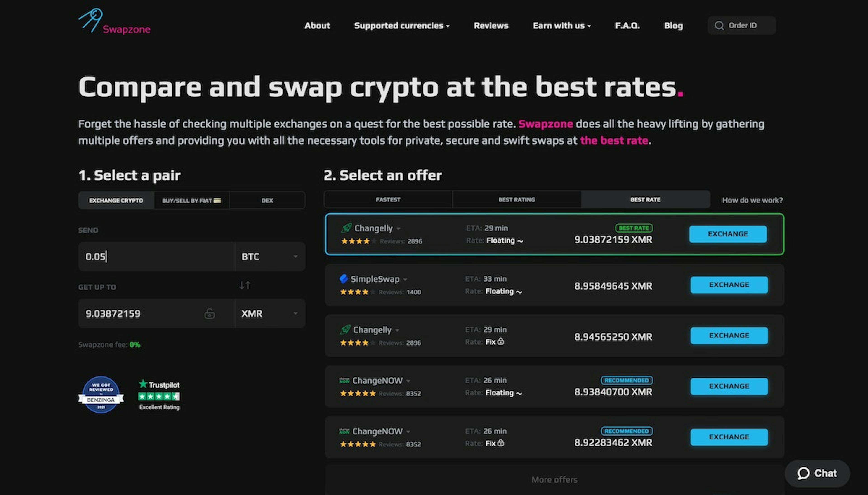Click 'Swapzone fee: 0%' text
Viewport: 868px width, 495px height.
coord(109,345)
